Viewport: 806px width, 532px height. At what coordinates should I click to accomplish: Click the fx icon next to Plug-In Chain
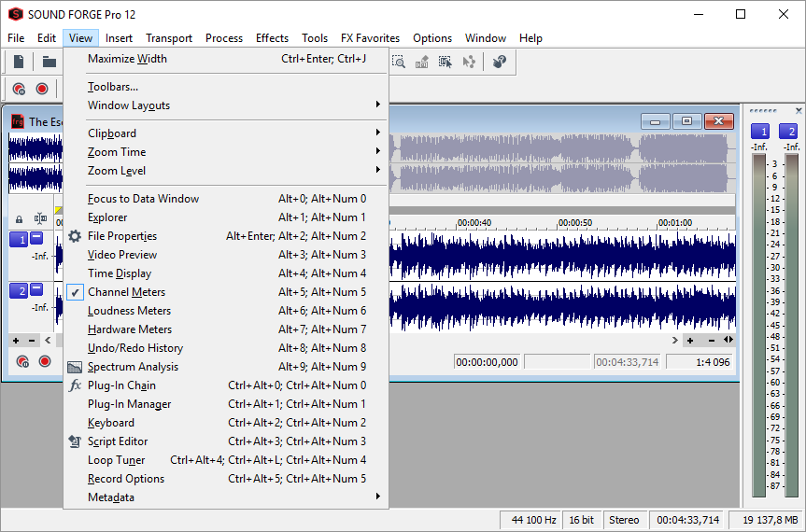coord(75,385)
